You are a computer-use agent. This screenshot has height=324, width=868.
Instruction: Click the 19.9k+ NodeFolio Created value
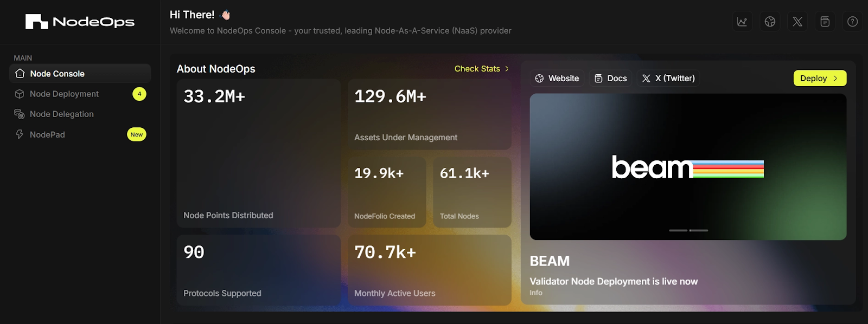pos(379,173)
